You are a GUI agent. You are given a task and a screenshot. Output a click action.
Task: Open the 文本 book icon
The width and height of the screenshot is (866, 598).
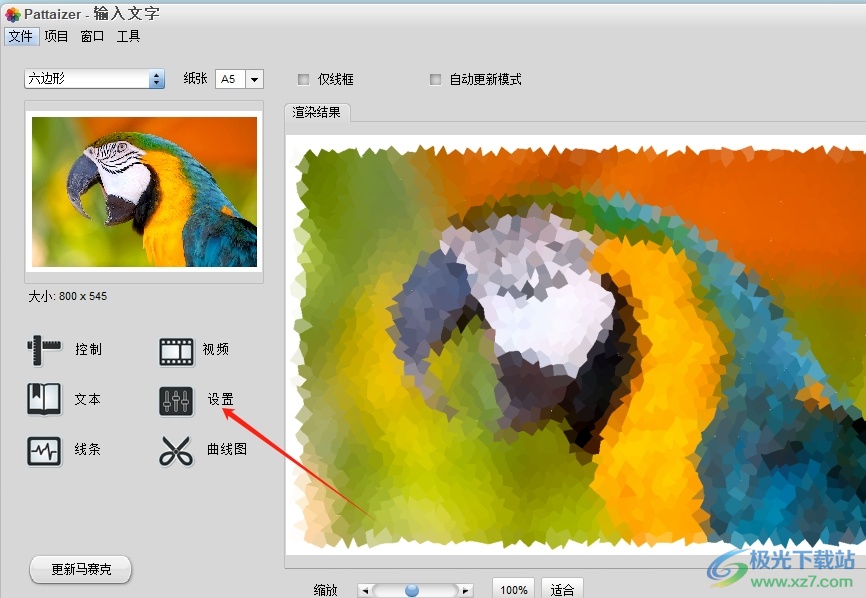(44, 399)
